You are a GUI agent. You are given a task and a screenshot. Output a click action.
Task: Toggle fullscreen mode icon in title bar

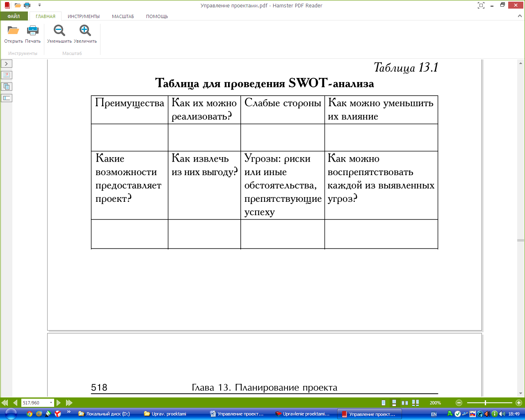coord(481,5)
